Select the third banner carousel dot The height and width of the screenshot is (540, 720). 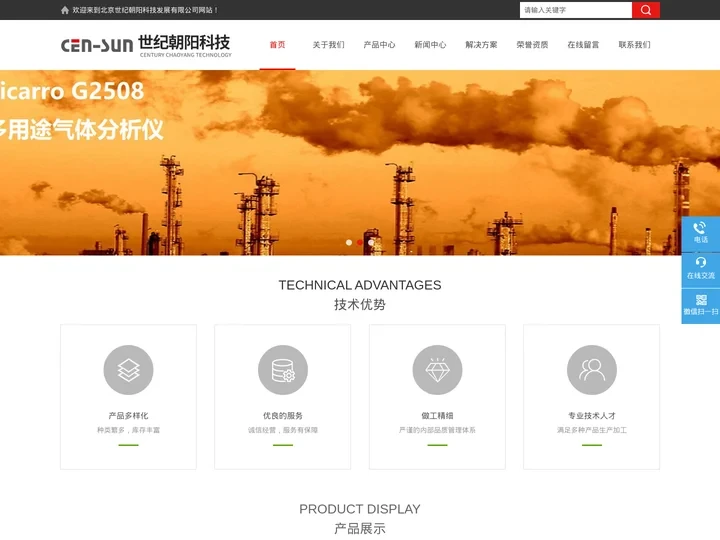point(371,242)
